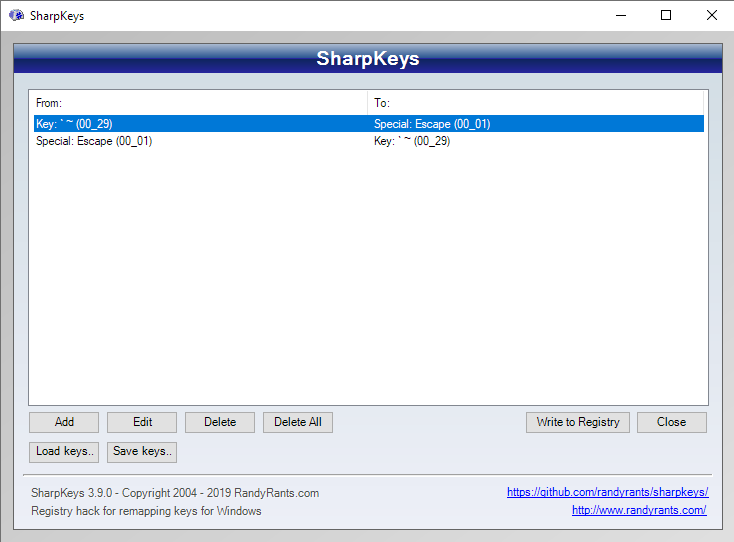This screenshot has width=734, height=542.
Task: Select the row mapping Key ` ~ to Escape
Action: [369, 124]
